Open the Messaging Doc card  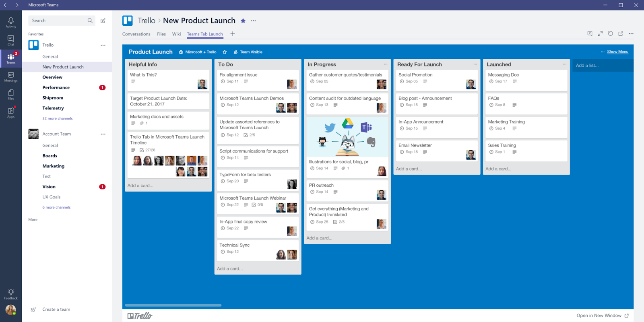click(526, 80)
